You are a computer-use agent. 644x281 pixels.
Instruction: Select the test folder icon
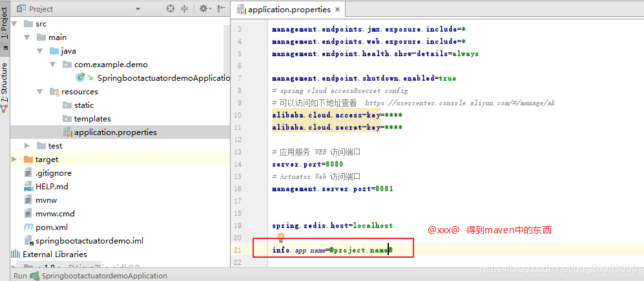click(x=41, y=146)
